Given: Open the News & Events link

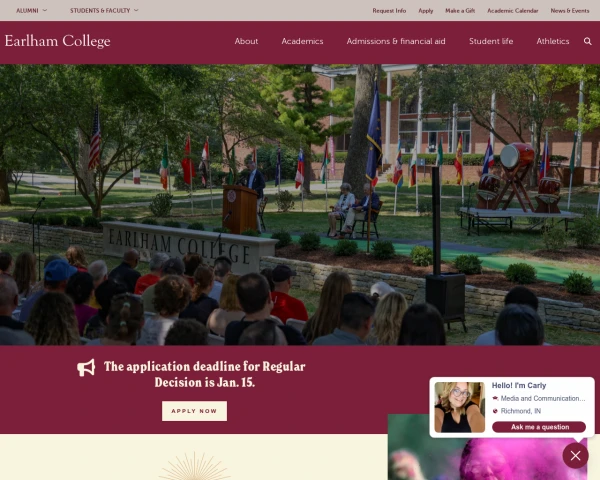Looking at the screenshot, I should point(570,11).
